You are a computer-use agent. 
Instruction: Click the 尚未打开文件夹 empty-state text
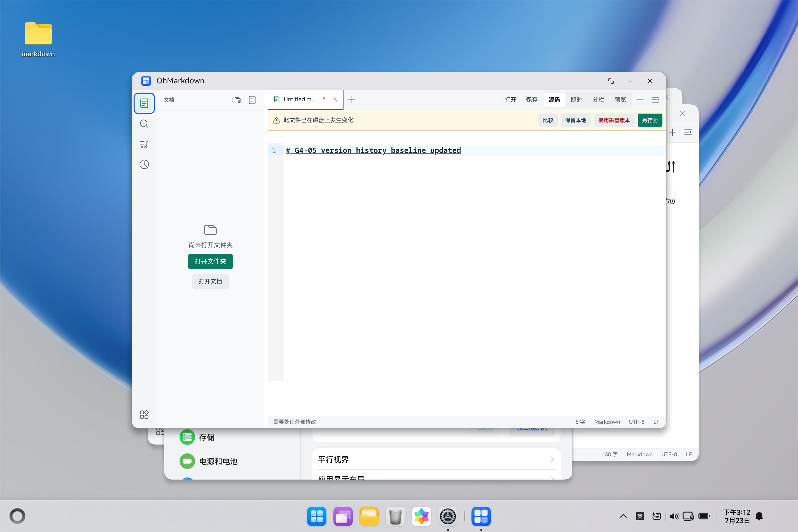[x=210, y=245]
